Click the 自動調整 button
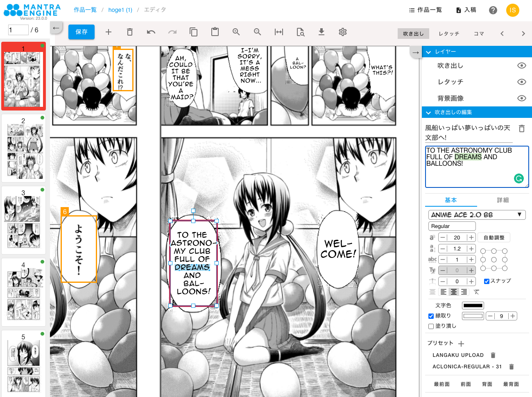 (494, 237)
